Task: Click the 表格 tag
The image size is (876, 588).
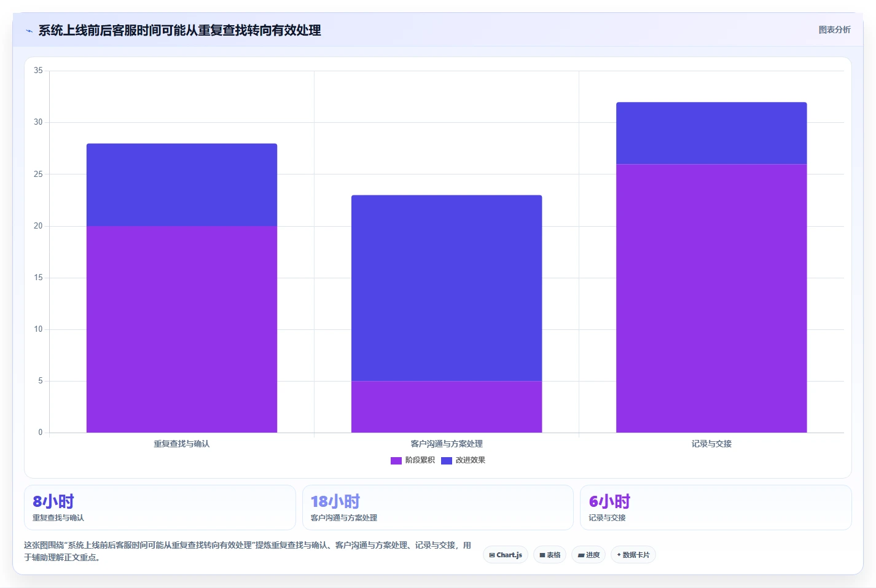Action: (x=550, y=555)
